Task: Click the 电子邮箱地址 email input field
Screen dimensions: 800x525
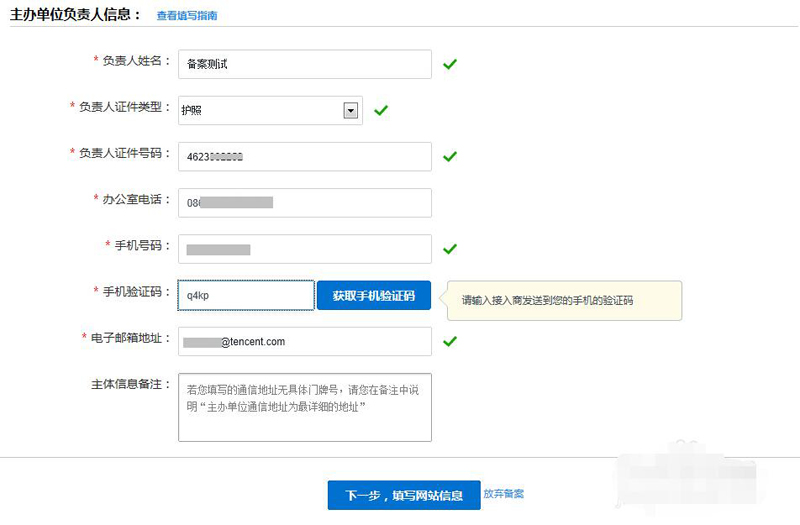Action: pos(304,342)
